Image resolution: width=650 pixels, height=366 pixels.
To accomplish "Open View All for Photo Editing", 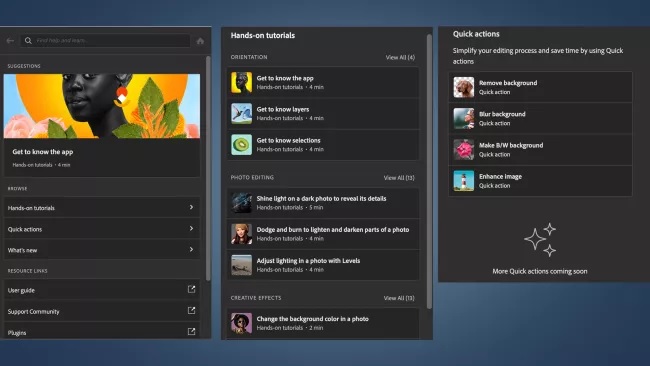I will (x=399, y=178).
